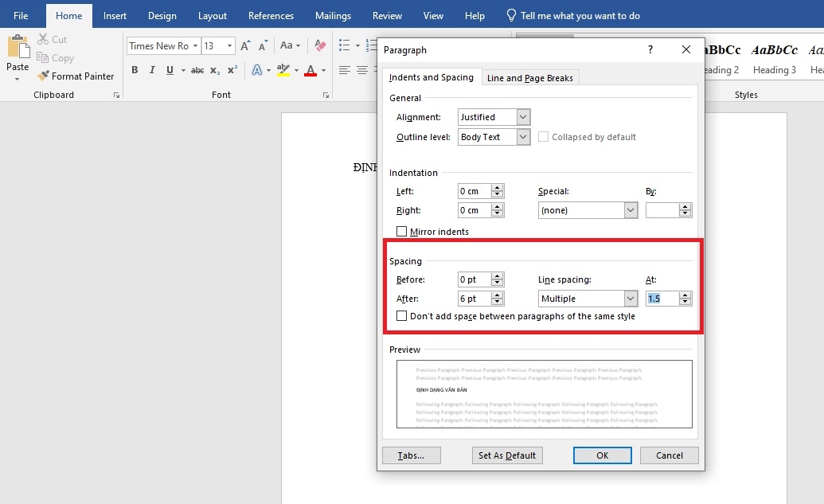Switch to Line and Page Breaks tab
Screen dimensions: 824x504
click(x=529, y=78)
